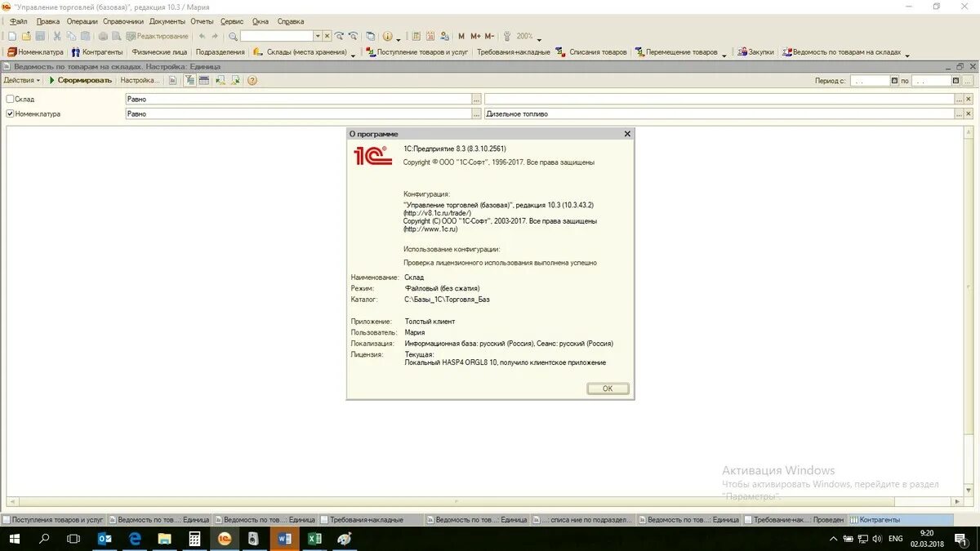Click the save diskette icon
Viewport: 980px width, 551px height.
(x=40, y=36)
